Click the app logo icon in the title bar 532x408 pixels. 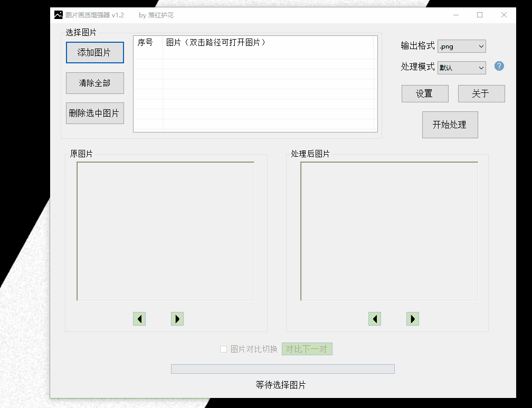coord(59,15)
